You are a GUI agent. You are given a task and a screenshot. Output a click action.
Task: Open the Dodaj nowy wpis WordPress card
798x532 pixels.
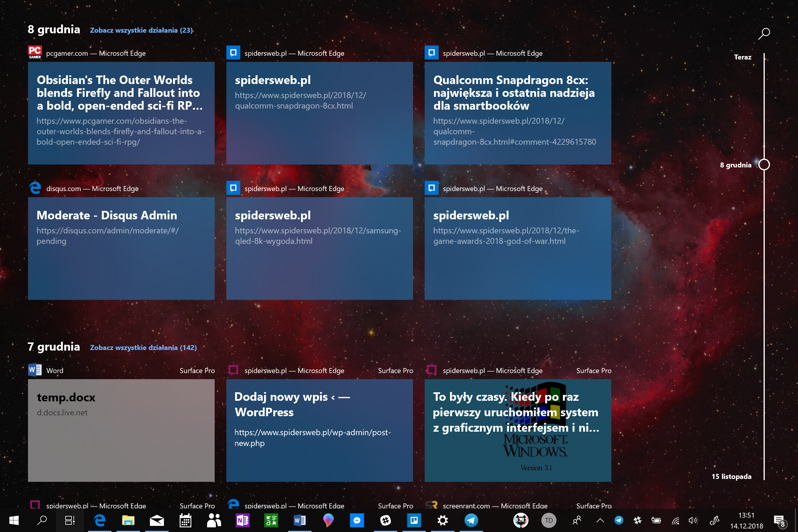tap(320, 430)
